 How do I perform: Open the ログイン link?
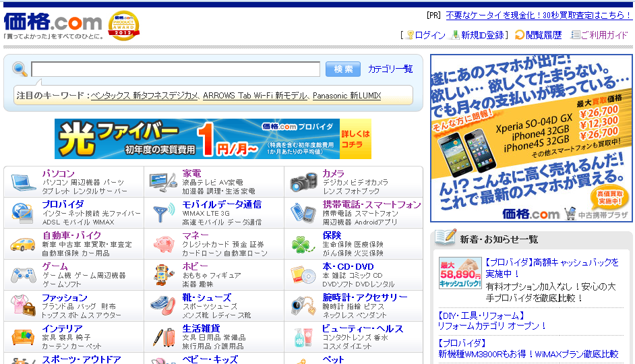(x=430, y=35)
